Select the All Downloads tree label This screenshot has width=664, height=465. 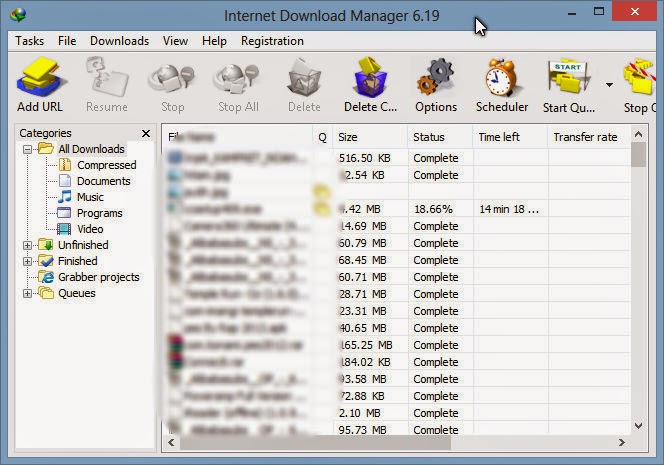click(x=91, y=149)
